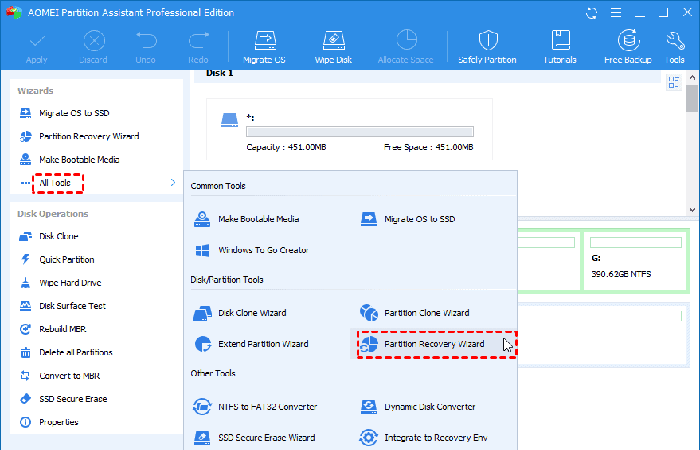Open NTFS to FAT32 Converter
Screen dimensions: 700x450
point(267,407)
